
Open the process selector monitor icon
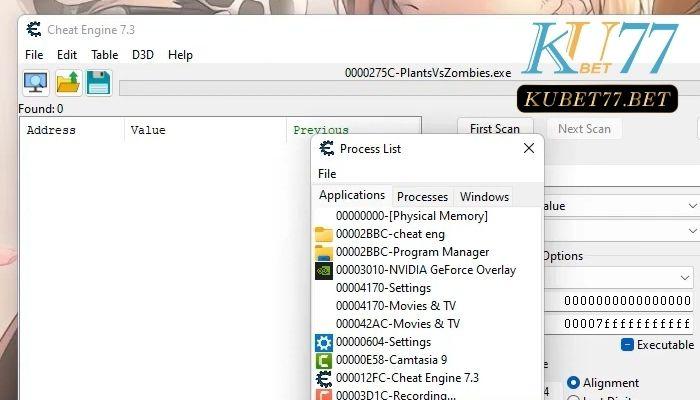pyautogui.click(x=36, y=83)
